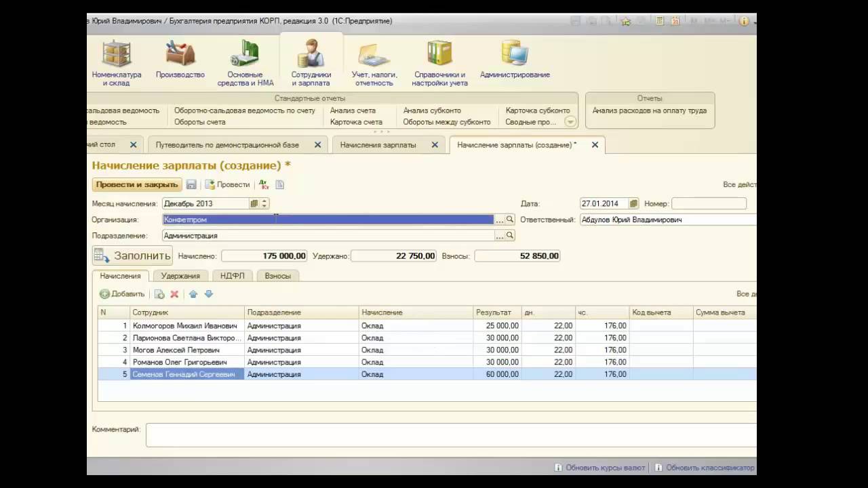
Task: Open the Организация selection ellipsis button
Action: (500, 220)
